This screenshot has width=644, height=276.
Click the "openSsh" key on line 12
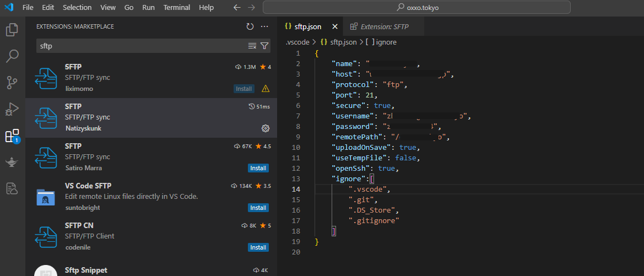(351, 169)
